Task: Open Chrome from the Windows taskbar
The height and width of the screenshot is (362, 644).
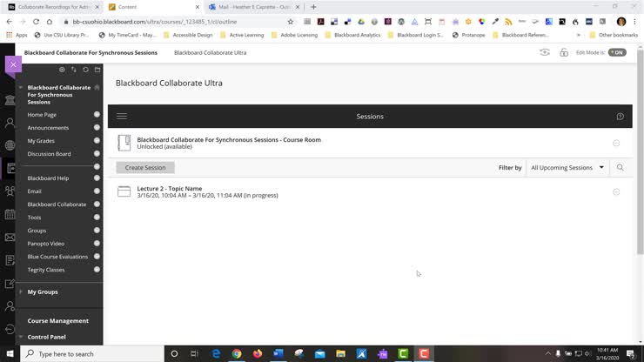Action: tap(237, 354)
